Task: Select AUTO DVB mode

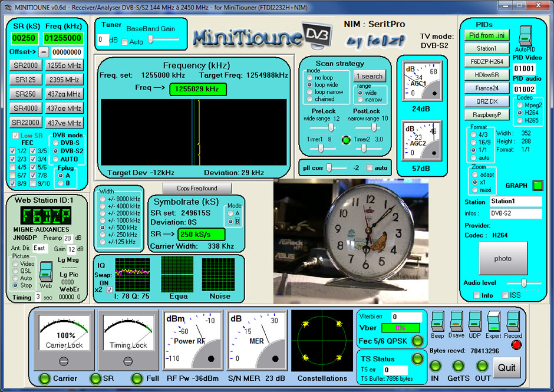Action: pyautogui.click(x=56, y=159)
